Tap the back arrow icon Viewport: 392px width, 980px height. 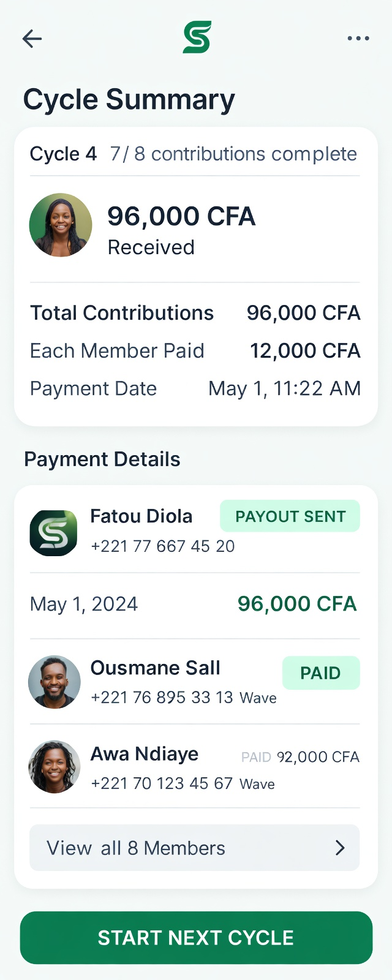pos(32,39)
